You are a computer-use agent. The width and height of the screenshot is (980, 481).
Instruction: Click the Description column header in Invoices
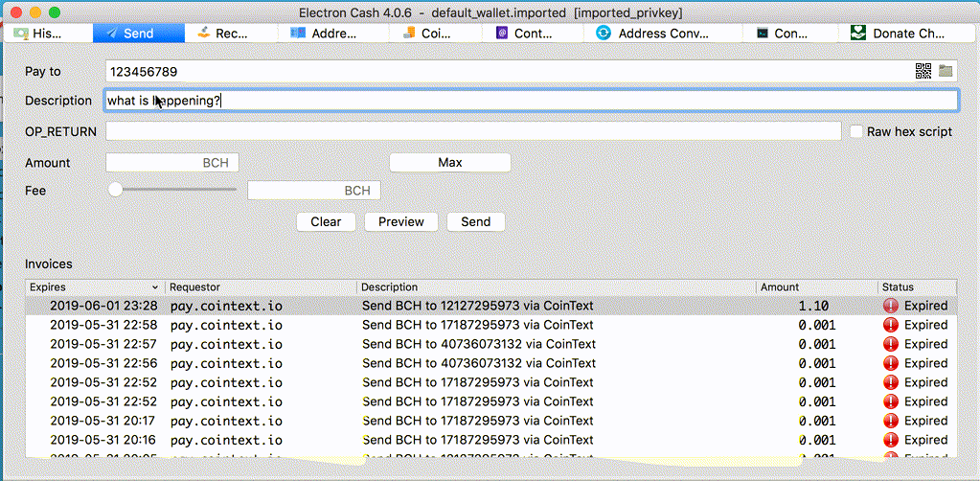[x=557, y=287]
